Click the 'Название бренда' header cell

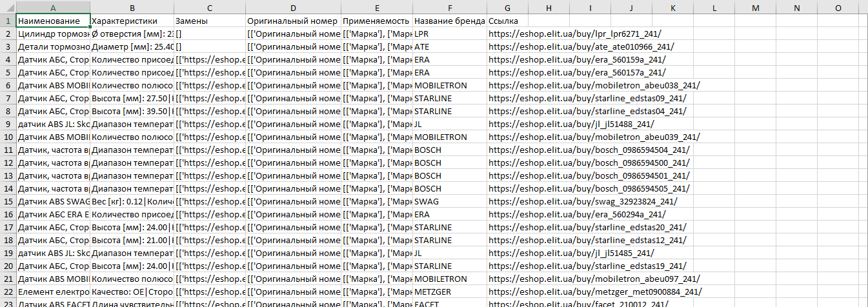[449, 21]
